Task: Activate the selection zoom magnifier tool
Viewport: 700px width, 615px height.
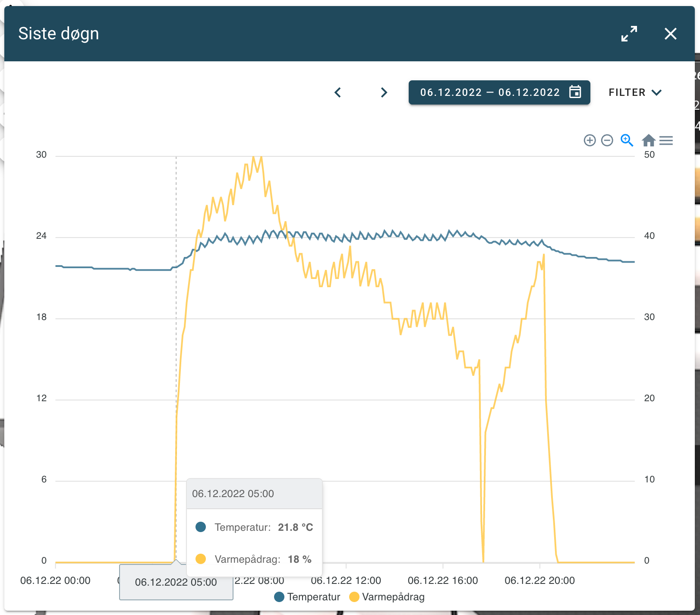Action: 627,140
